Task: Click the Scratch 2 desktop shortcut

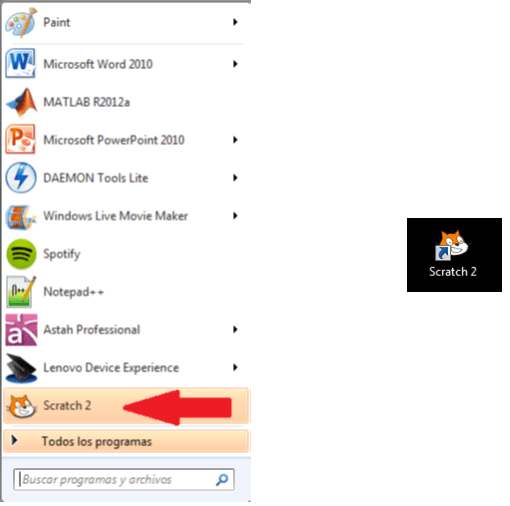Action: [454, 255]
